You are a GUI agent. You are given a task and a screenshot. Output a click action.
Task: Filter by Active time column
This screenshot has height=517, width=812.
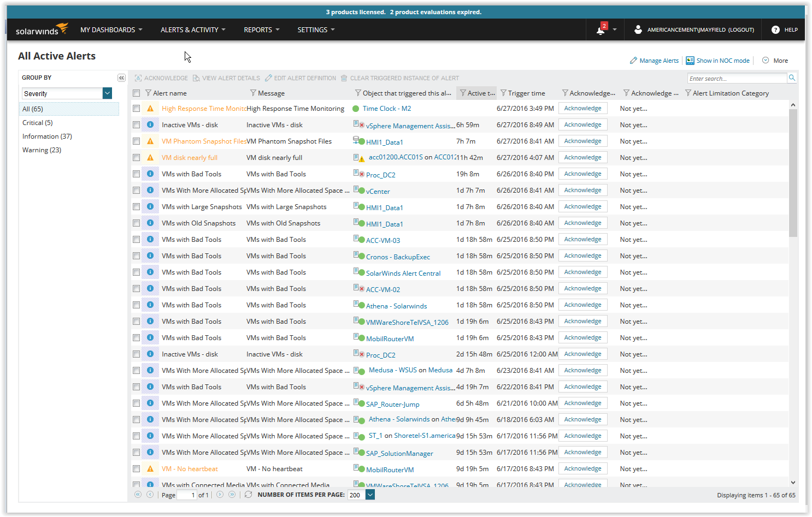point(463,93)
